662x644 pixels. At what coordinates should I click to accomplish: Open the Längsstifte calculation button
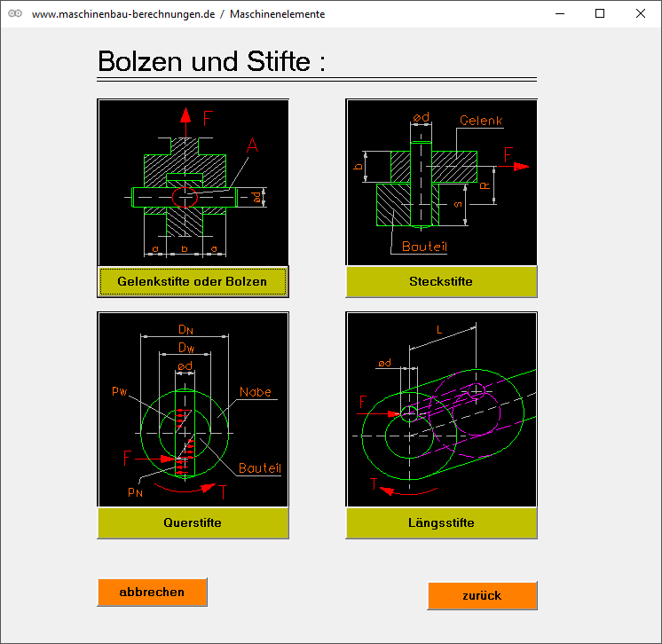click(x=441, y=522)
